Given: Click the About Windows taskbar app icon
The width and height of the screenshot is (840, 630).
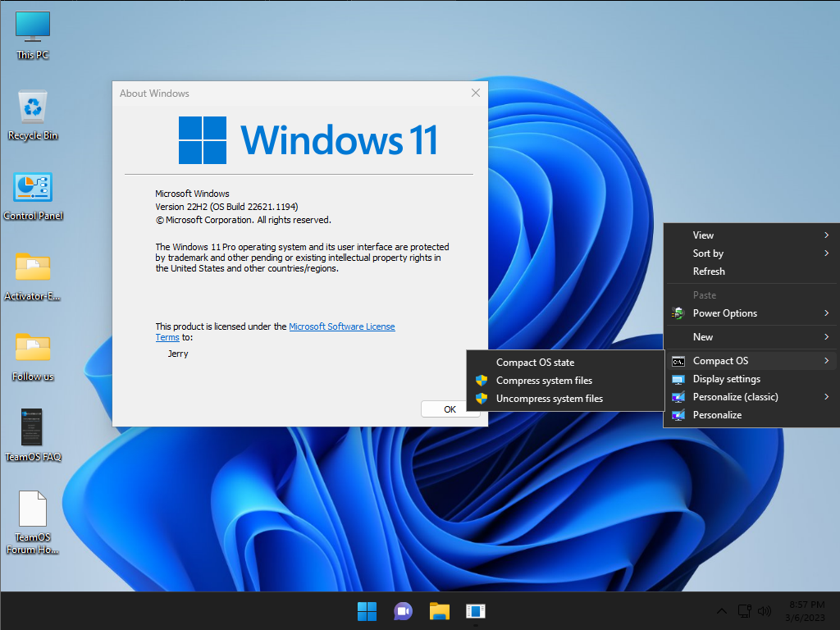Looking at the screenshot, I should click(475, 611).
